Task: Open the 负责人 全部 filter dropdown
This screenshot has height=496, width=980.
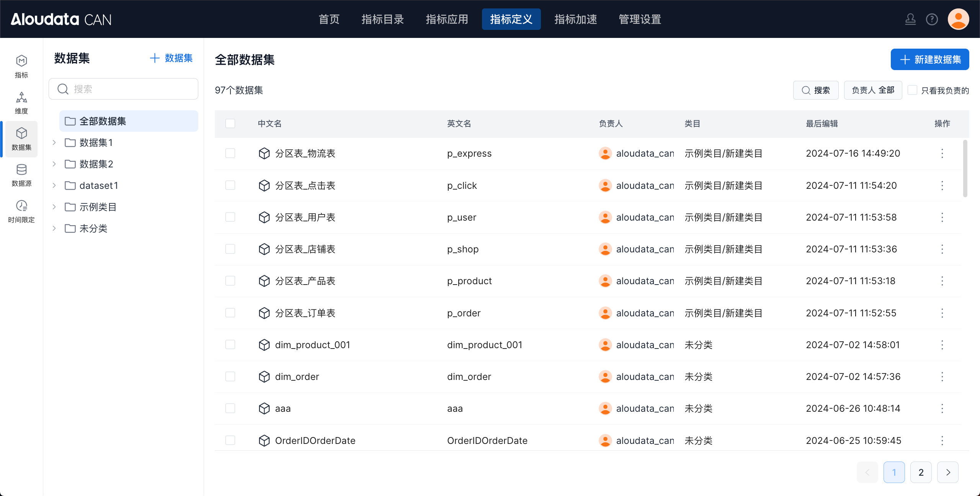Action: [x=873, y=90]
